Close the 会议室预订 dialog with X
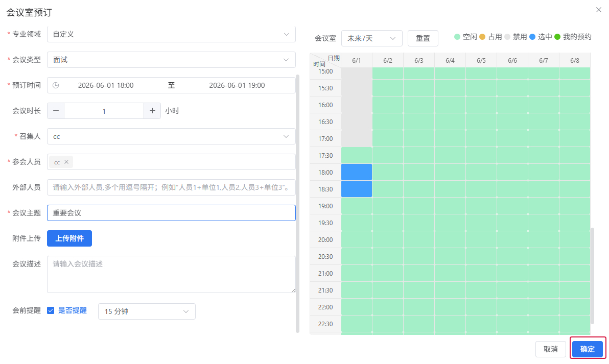 tap(598, 10)
